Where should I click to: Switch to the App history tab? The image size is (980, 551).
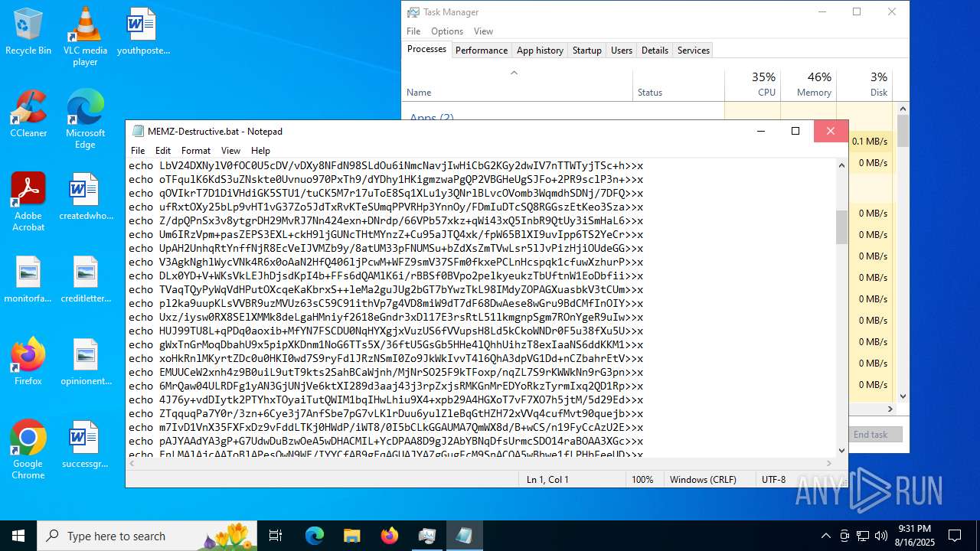[540, 51]
